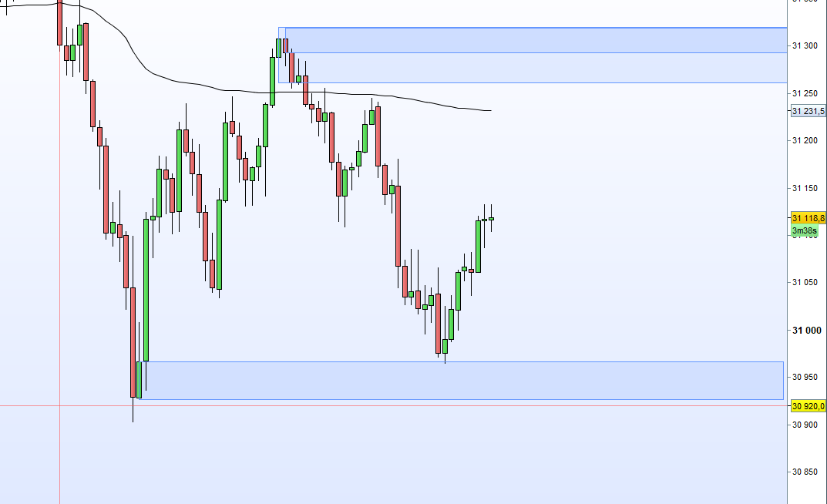Click the bold 31 000 price axis label
This screenshot has width=827, height=504.
click(x=805, y=331)
